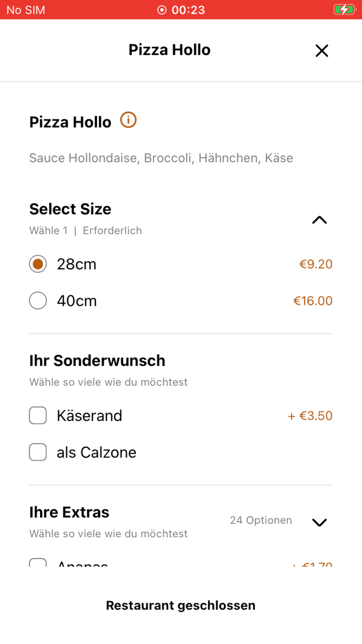Tap the Select Size heading

coord(70,209)
